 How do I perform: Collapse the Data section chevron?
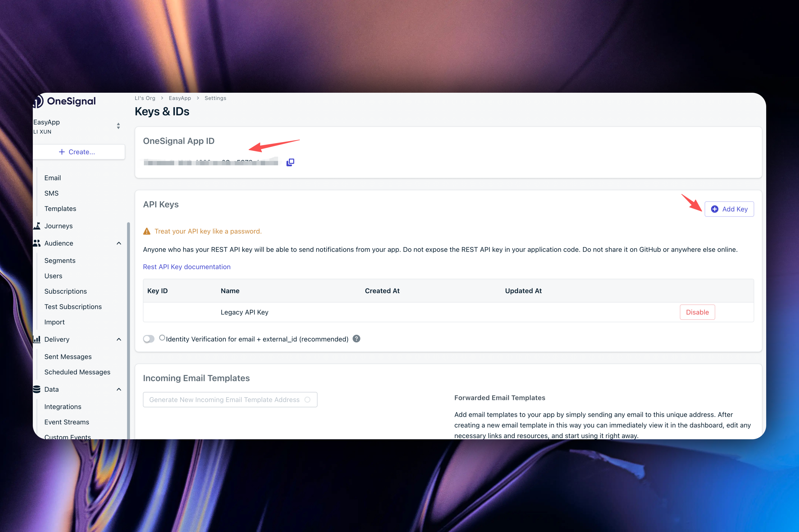(x=119, y=389)
